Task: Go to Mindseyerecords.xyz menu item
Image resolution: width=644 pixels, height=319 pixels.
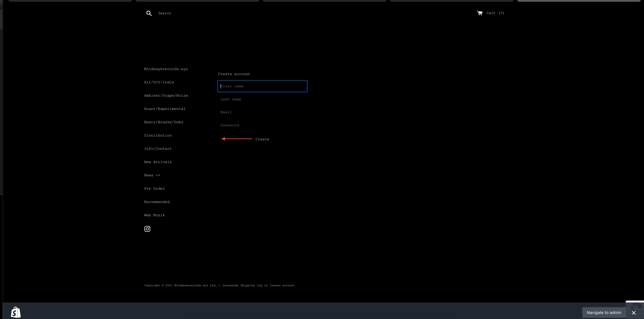Action: [x=166, y=69]
